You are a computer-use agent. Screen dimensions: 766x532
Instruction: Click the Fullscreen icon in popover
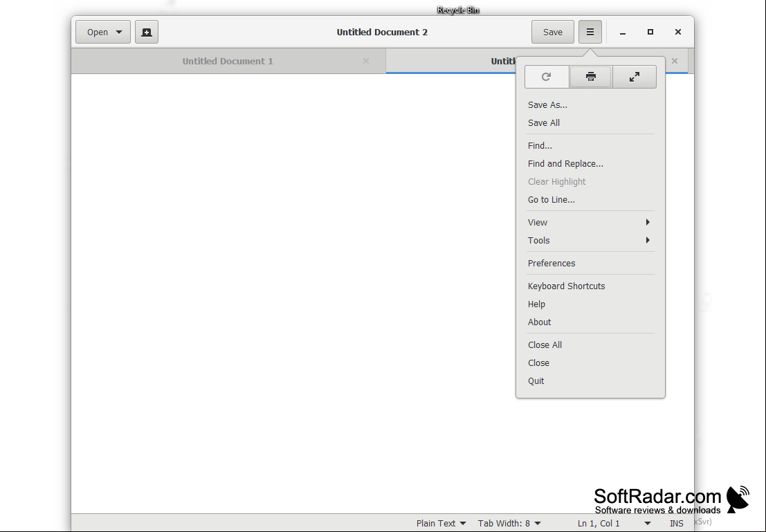[634, 77]
